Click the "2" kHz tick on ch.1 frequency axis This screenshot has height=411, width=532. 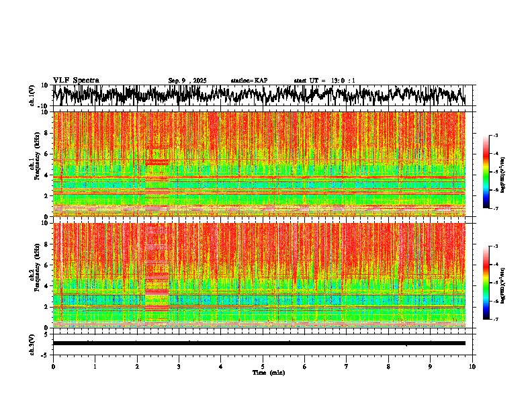point(46,196)
